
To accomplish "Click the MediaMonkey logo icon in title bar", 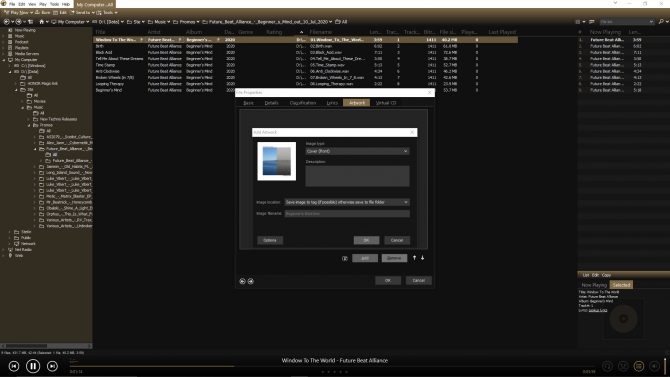I will pyautogui.click(x=4, y=4).
